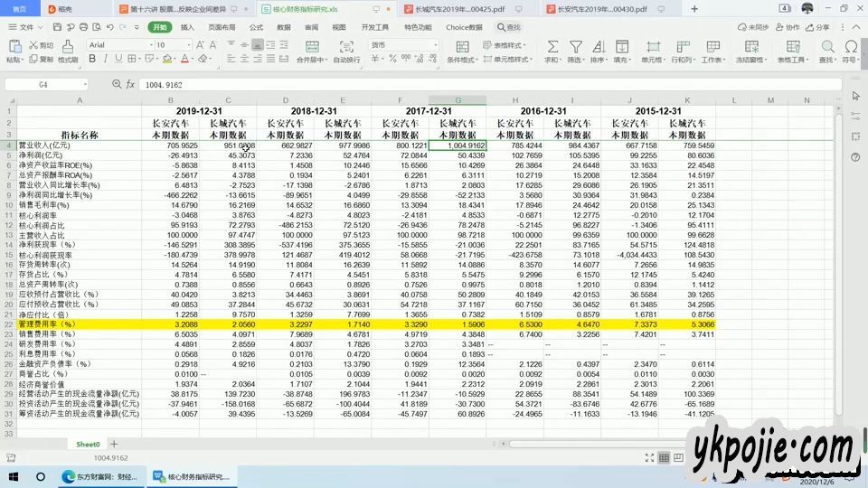Image resolution: width=868 pixels, height=488 pixels.
Task: Expand the font size dropdown showing 10
Action: 187,44
